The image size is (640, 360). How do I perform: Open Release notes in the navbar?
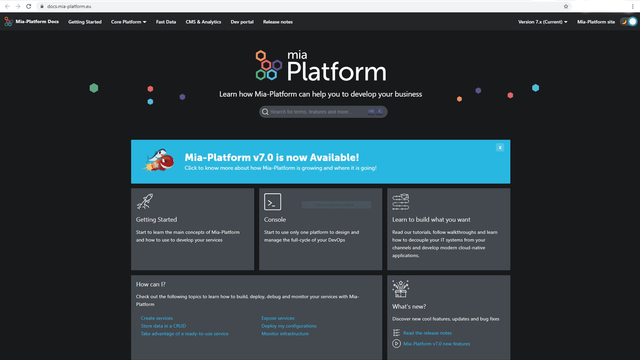click(278, 22)
